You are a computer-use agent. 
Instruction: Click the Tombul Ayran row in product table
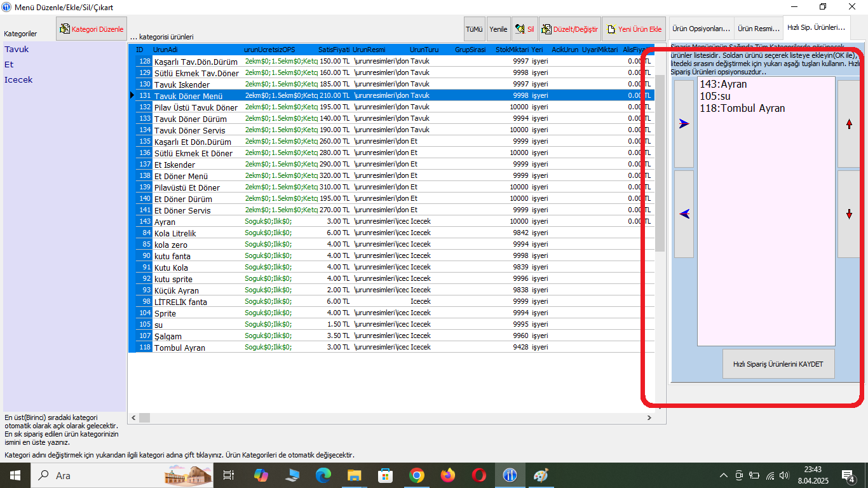pos(391,348)
